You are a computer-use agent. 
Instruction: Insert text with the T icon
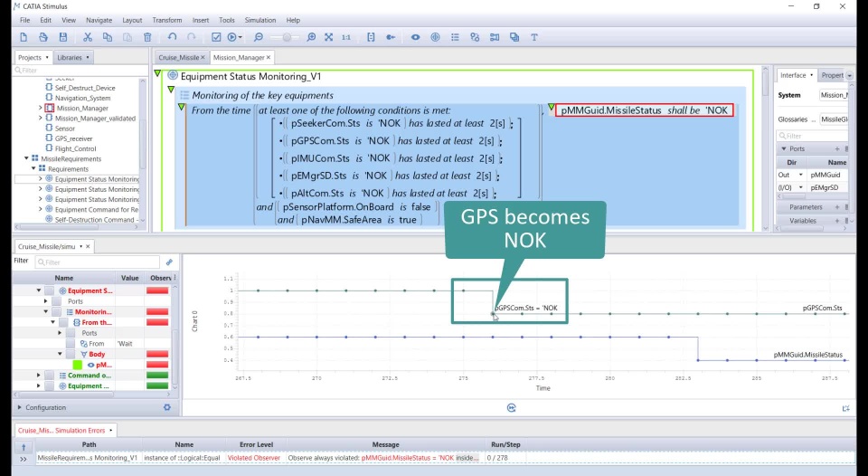tap(534, 37)
